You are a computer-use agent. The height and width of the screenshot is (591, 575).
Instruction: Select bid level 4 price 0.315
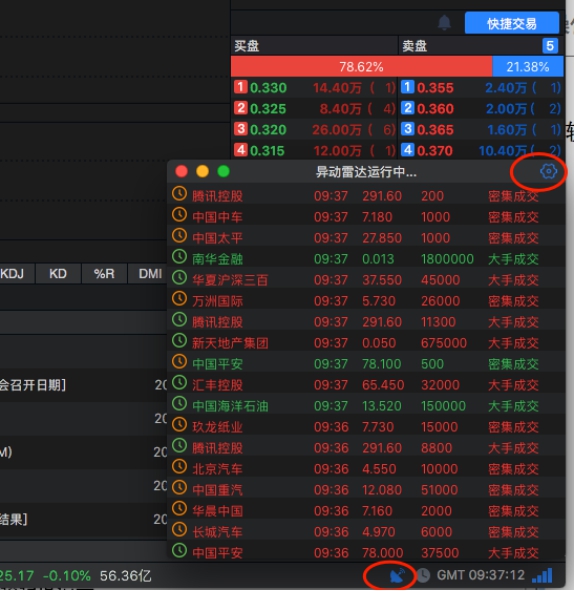pyautogui.click(x=268, y=151)
